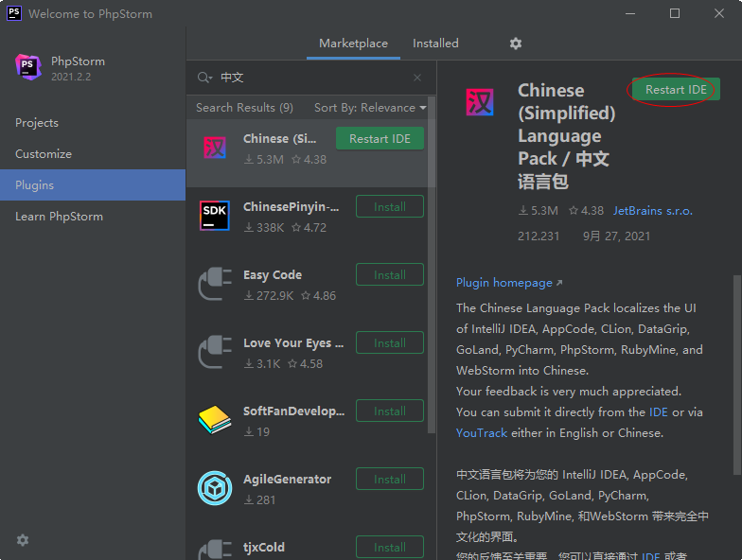Select the SoftFanDevelop... plugin name
The width and height of the screenshot is (742, 560).
tap(293, 411)
